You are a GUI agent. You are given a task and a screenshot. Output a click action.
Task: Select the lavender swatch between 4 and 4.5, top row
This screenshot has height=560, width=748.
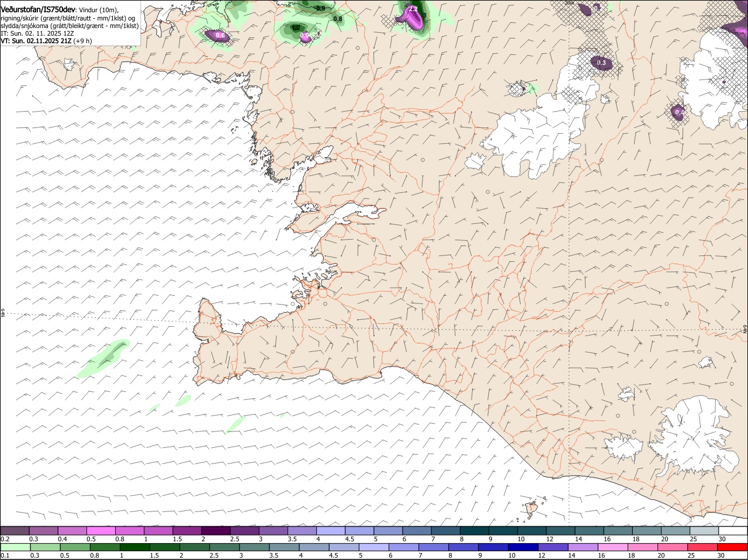pos(330,530)
